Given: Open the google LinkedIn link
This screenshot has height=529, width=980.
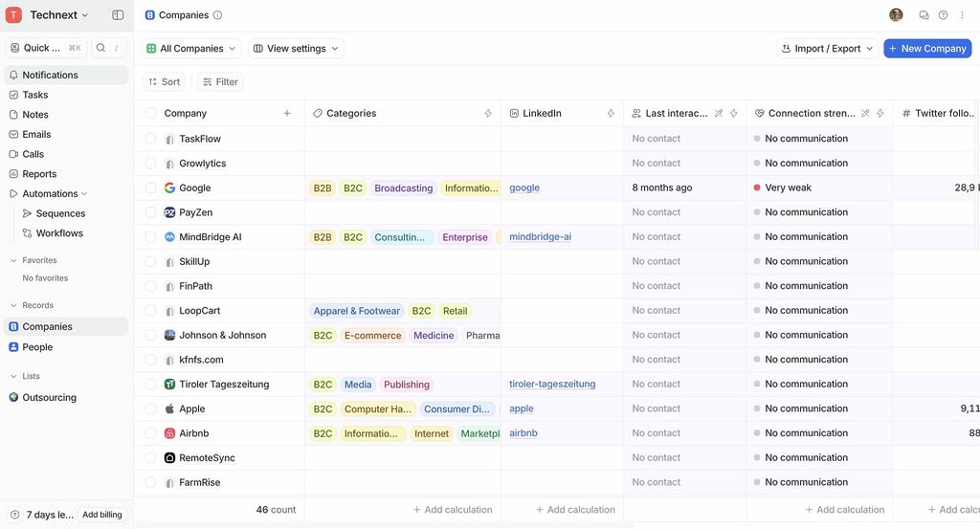Looking at the screenshot, I should tap(524, 187).
